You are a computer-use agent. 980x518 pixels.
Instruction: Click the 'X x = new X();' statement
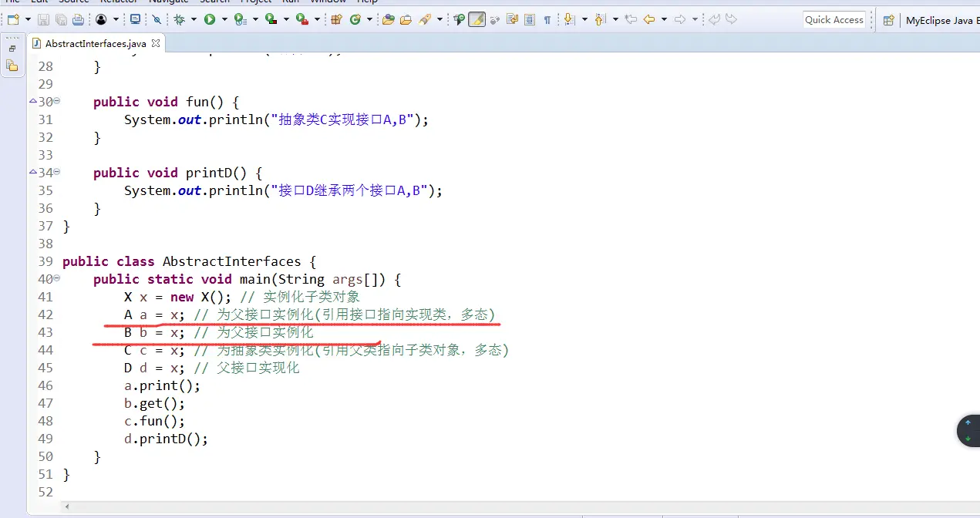point(178,297)
